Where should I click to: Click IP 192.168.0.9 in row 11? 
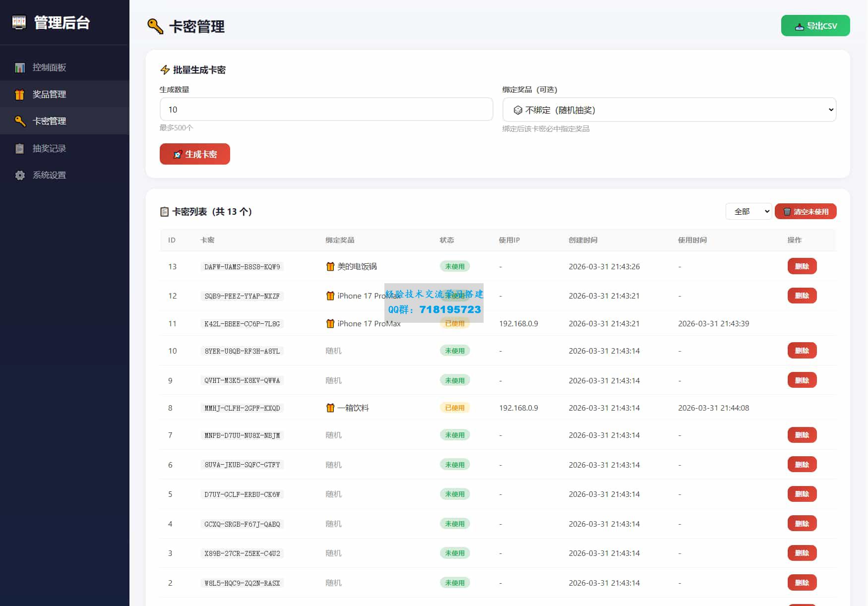pos(518,323)
